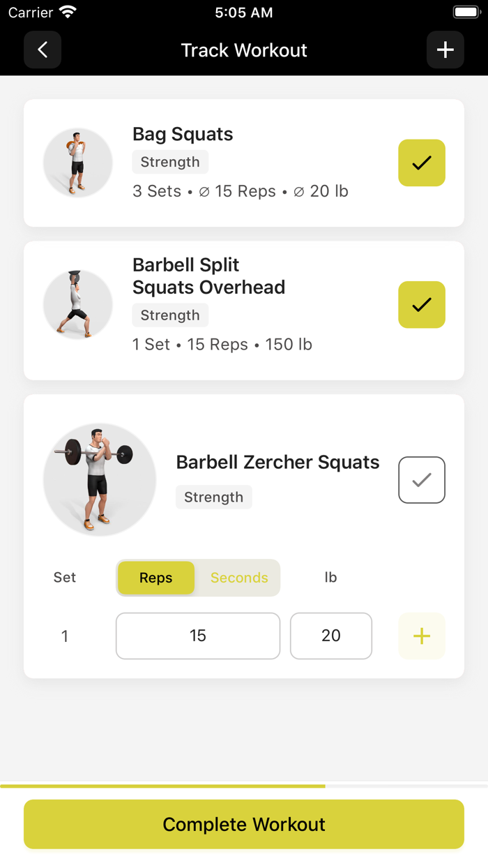Screen dimensions: 488x868
Task: Tap Barbell Split Squats Overhead illustration
Action: tap(78, 305)
